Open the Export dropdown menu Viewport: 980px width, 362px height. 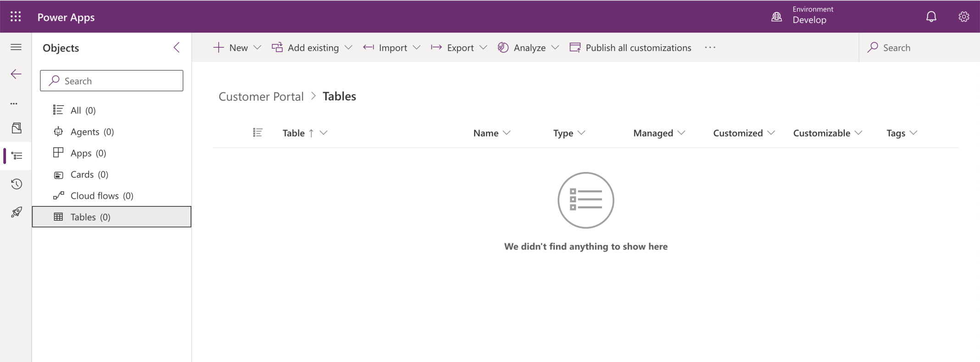(x=459, y=48)
